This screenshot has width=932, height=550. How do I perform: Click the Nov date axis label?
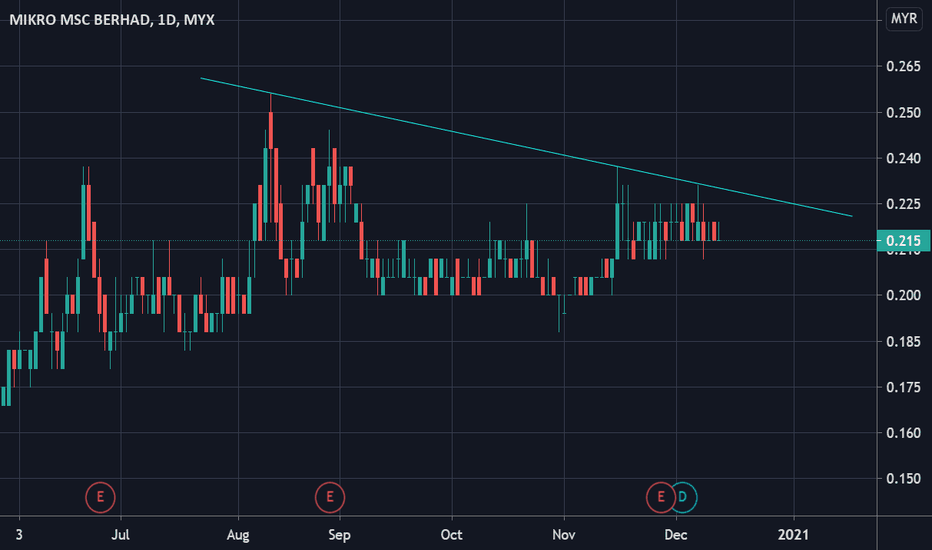pyautogui.click(x=563, y=535)
